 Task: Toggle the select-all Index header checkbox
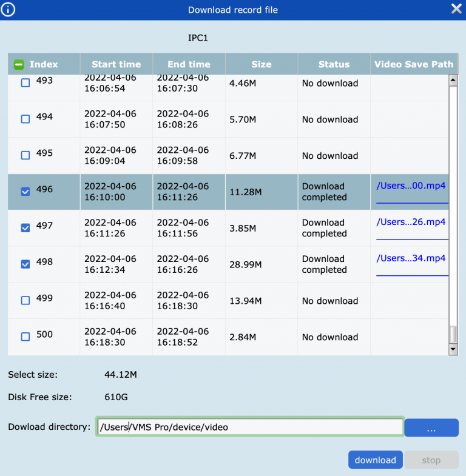pyautogui.click(x=19, y=64)
